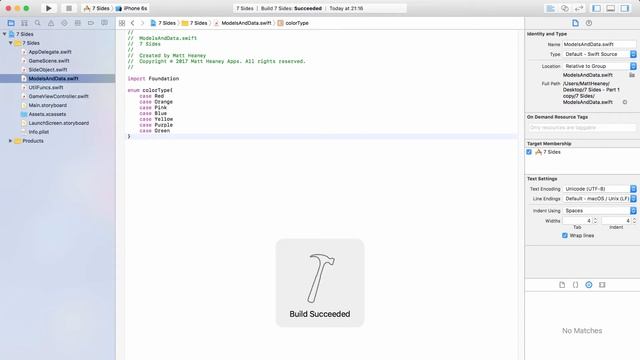Click the choose file location folder icon
640x360 pixels.
click(632, 75)
